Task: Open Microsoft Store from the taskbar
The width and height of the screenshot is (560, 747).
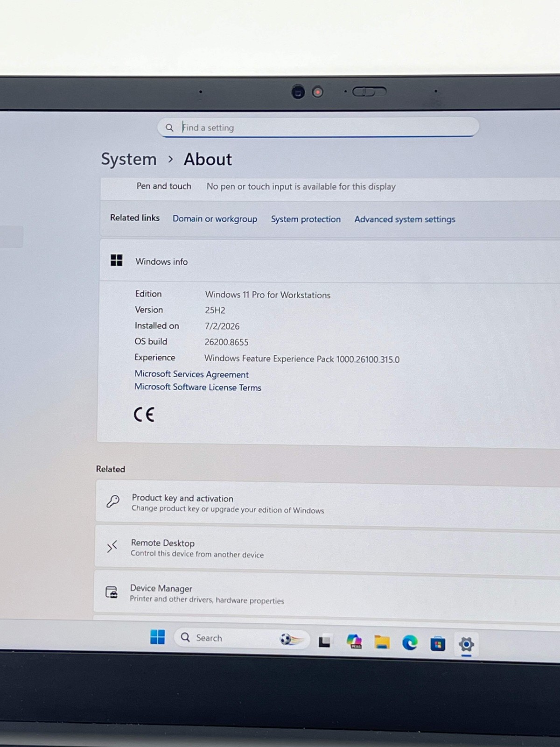Action: tap(438, 644)
